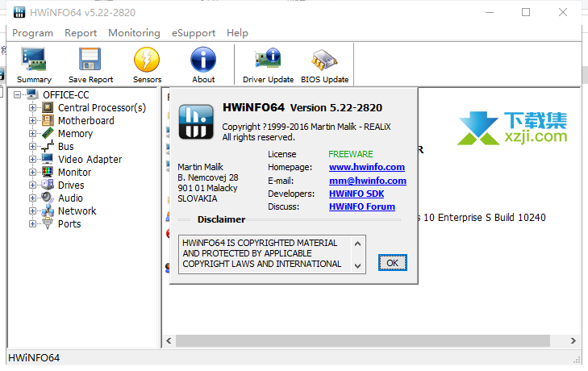The height and width of the screenshot is (371, 588).
Task: Click the Audio speaker icon
Action: pos(48,198)
